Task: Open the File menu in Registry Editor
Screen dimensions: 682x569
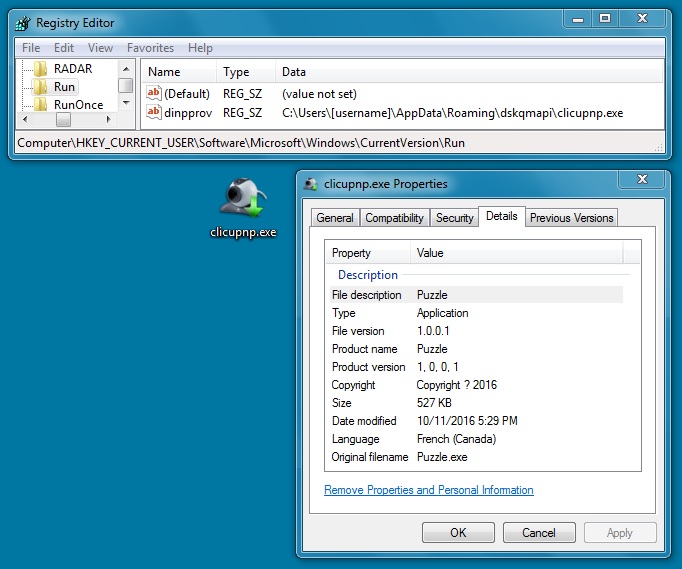Action: (31, 48)
